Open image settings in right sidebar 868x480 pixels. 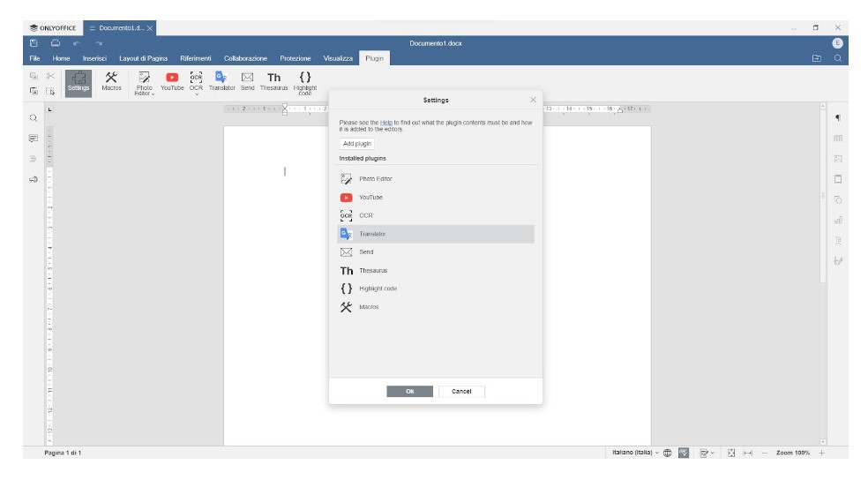click(x=838, y=159)
